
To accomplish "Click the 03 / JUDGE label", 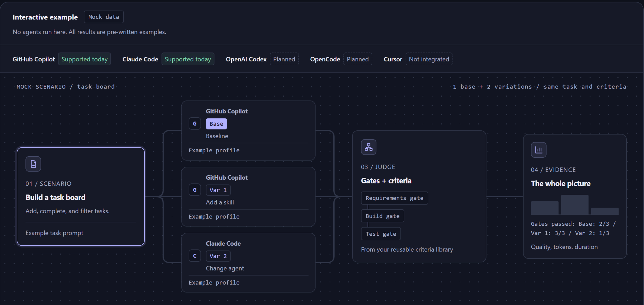I will click(x=378, y=167).
